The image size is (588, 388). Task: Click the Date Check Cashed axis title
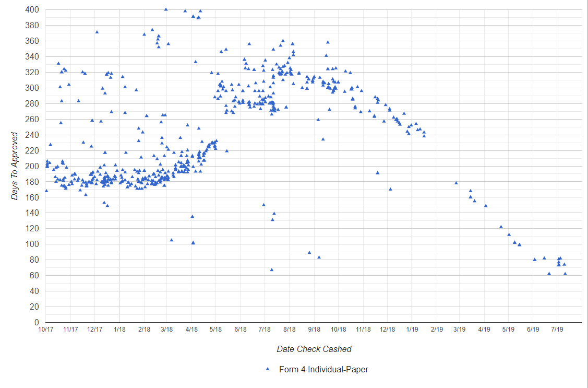tap(314, 349)
